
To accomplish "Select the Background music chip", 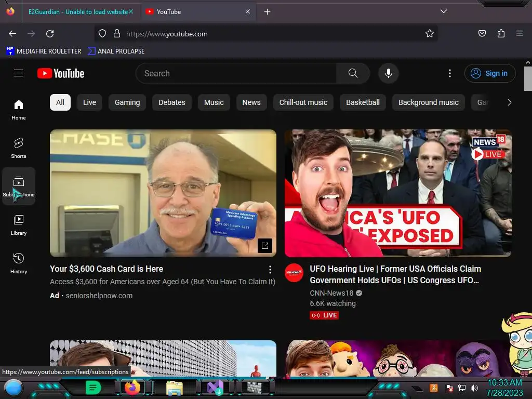I will click(x=429, y=102).
